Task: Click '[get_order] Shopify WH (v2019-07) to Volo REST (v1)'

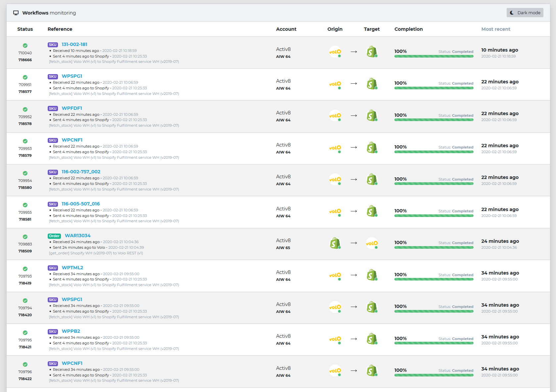Action: click(x=96, y=253)
